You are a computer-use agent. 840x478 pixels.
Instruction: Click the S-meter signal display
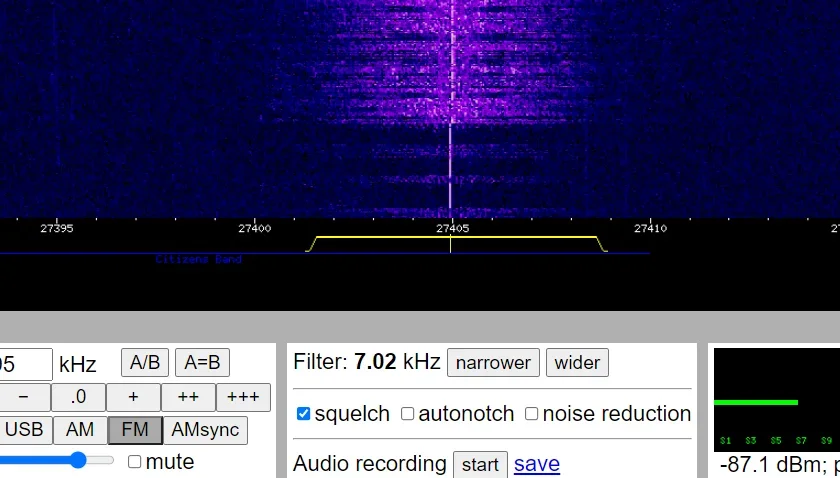pyautogui.click(x=777, y=400)
